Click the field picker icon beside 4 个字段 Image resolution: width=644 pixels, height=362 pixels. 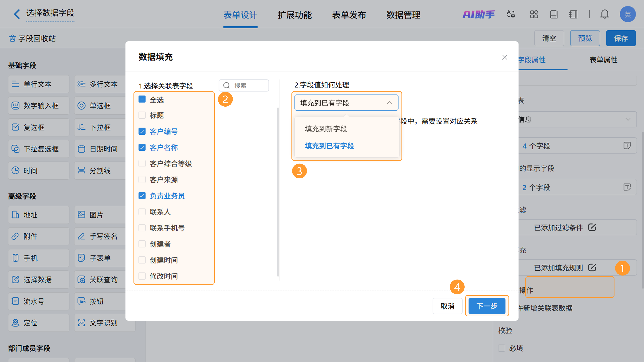[x=627, y=146]
